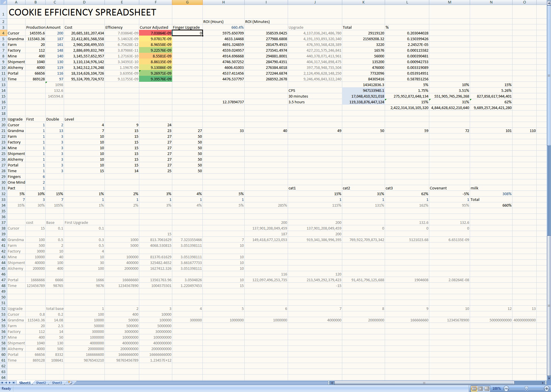Click the Select All corner button

click(x=3, y=2)
